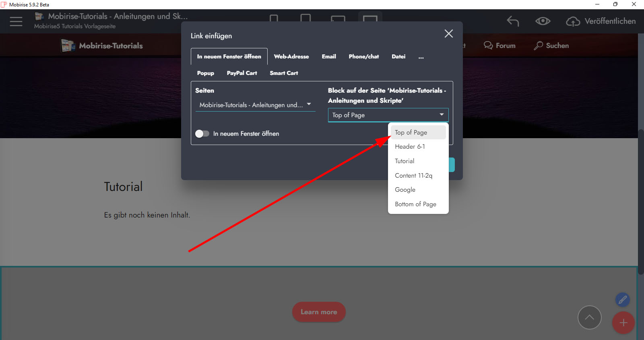Viewport: 644px width, 340px height.
Task: Click the Mobirise-Tutorials brand text
Action: pos(111,46)
